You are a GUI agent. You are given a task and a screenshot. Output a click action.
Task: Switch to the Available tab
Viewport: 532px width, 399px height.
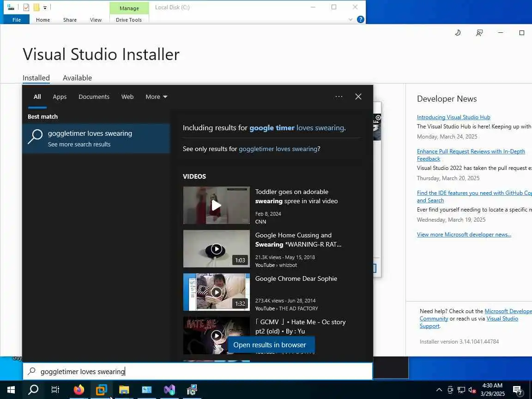click(78, 78)
